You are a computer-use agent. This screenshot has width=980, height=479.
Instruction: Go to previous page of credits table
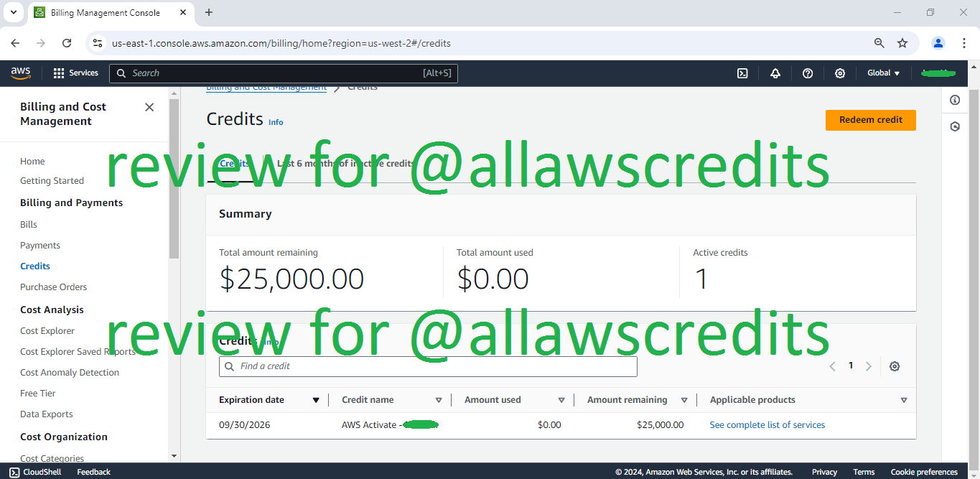(x=833, y=366)
